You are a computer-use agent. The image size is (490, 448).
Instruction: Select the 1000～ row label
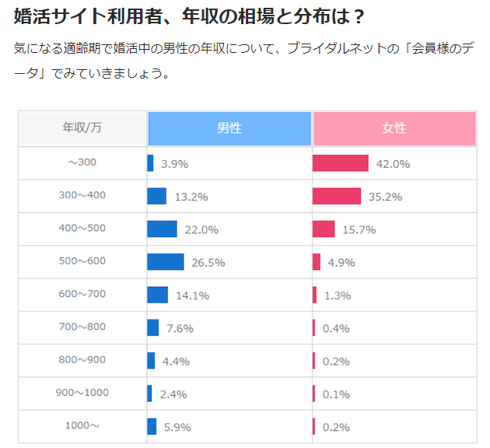tap(82, 426)
